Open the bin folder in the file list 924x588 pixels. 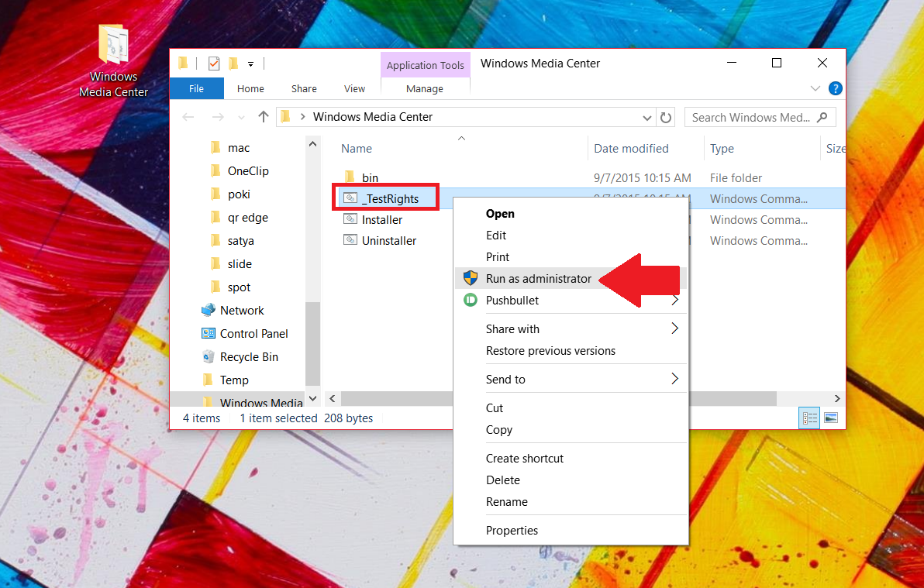pyautogui.click(x=370, y=177)
